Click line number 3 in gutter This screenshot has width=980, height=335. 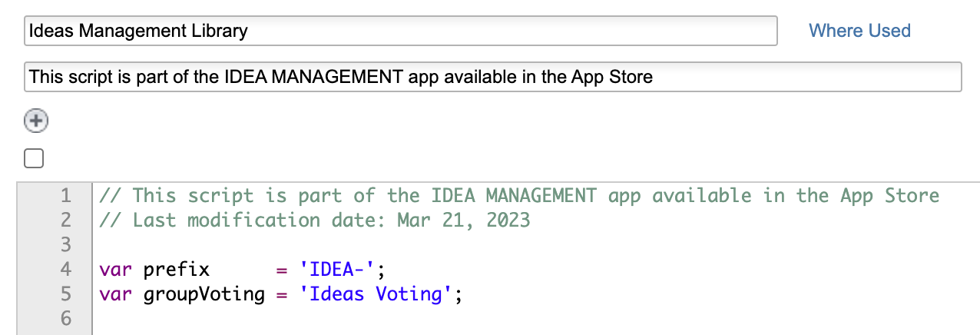coord(65,244)
